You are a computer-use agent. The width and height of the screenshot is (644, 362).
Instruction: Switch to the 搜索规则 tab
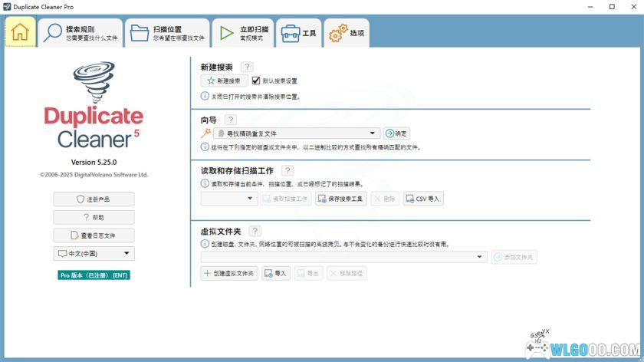tap(80, 33)
